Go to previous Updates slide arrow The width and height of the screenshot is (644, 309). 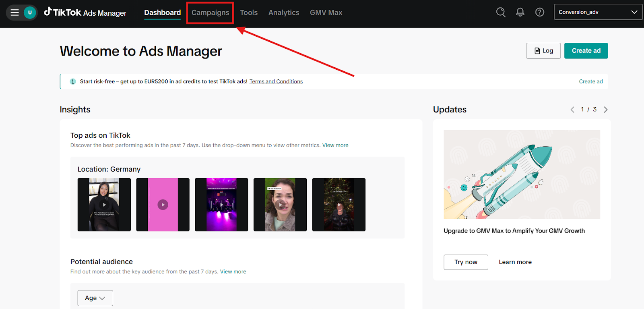click(x=572, y=110)
